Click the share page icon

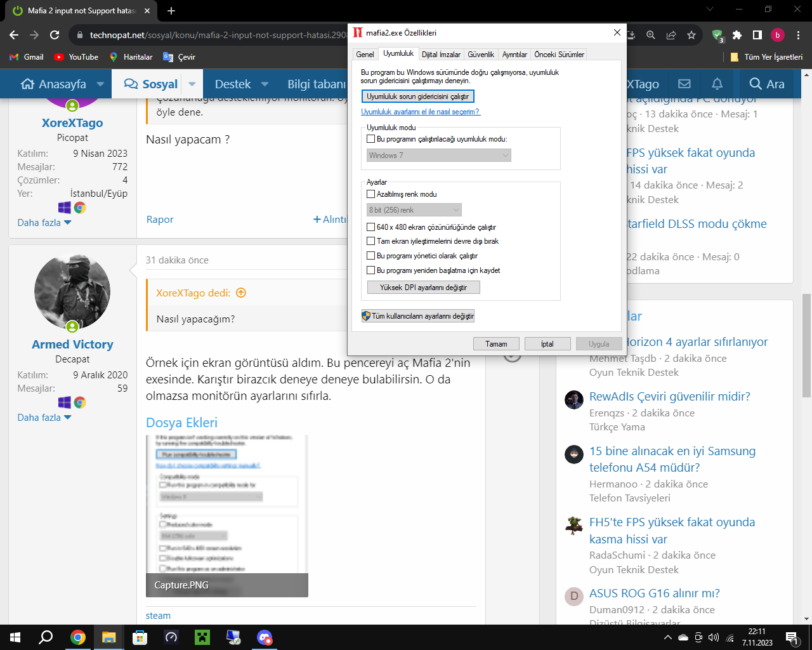tap(671, 35)
